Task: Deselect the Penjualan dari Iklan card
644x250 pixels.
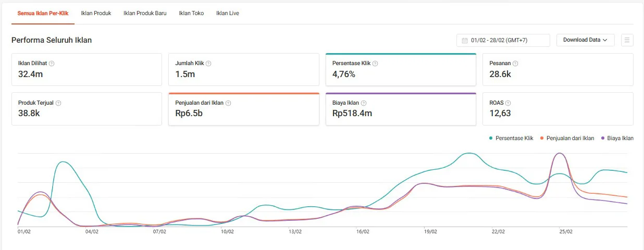Action: pos(244,109)
